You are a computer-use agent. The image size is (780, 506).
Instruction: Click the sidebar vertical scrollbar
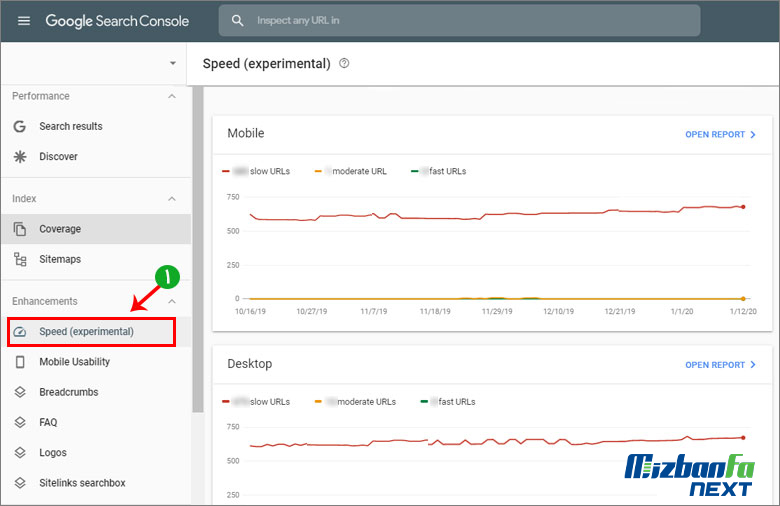tap(197, 249)
